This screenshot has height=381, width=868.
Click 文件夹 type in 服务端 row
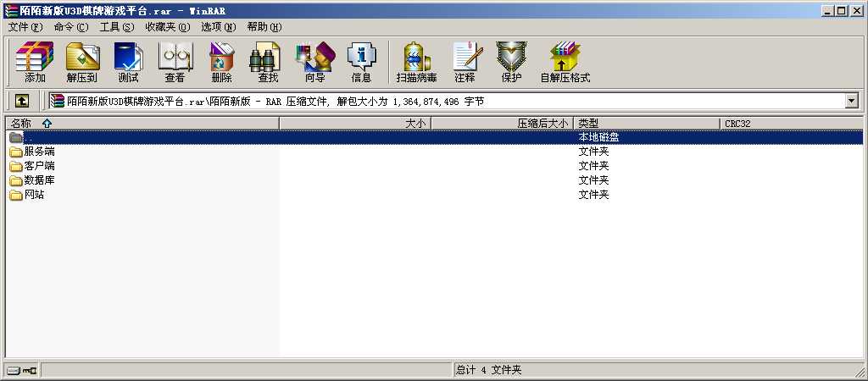(593, 152)
